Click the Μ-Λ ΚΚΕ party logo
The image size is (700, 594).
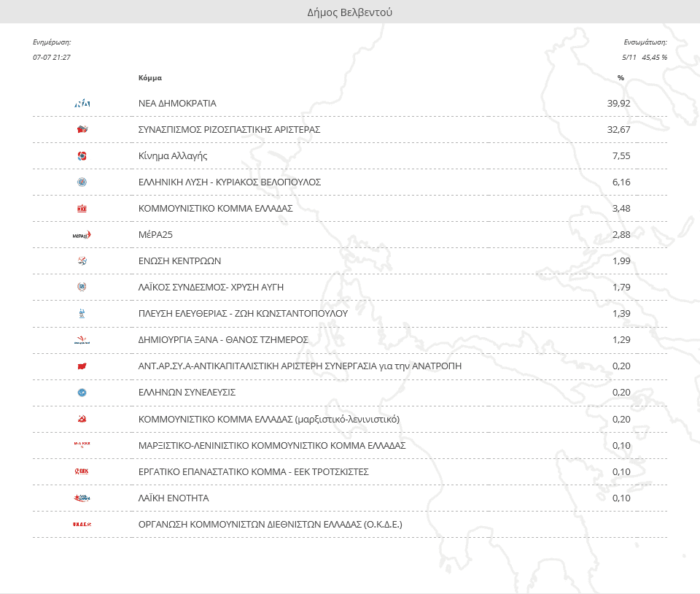[82, 445]
